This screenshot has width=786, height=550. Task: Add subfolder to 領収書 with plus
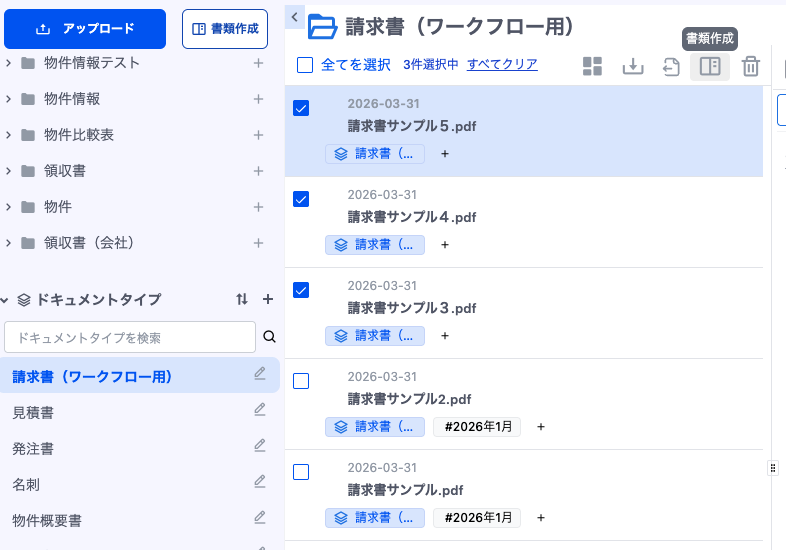click(258, 171)
